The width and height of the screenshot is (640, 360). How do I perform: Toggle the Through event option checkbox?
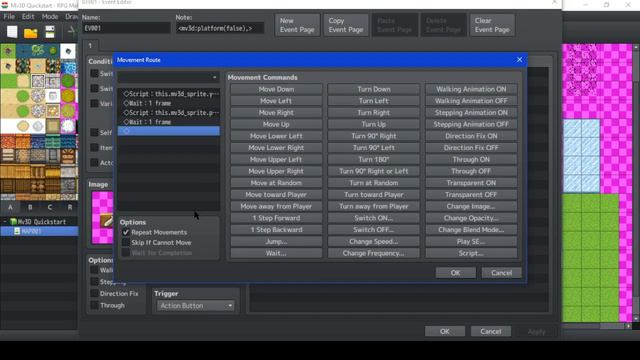(94, 305)
